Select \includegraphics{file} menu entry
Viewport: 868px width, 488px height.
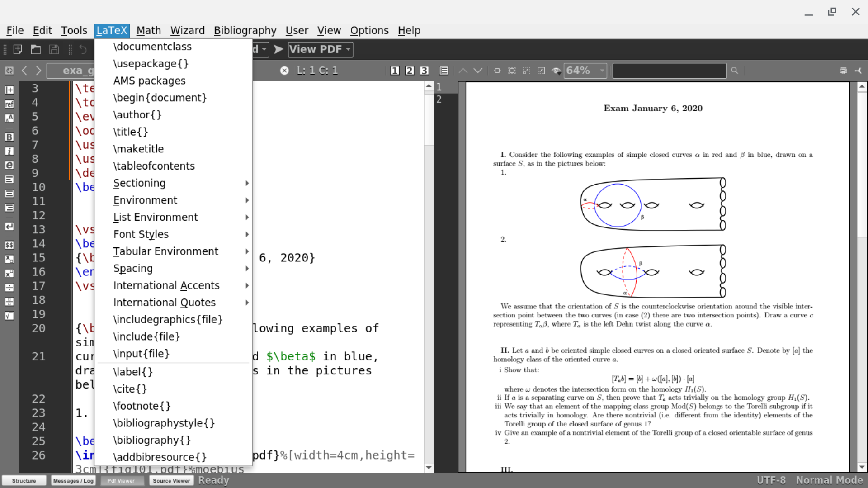[175, 320]
